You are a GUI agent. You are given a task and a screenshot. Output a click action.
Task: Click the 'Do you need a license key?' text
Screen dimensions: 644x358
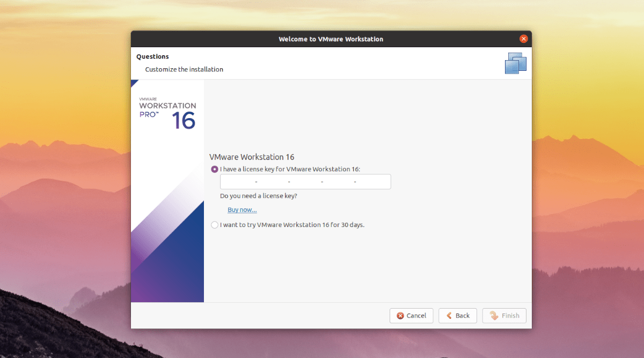point(259,196)
